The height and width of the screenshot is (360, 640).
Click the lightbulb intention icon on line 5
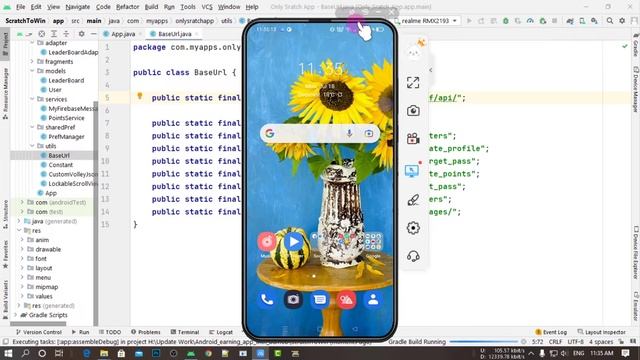click(140, 96)
